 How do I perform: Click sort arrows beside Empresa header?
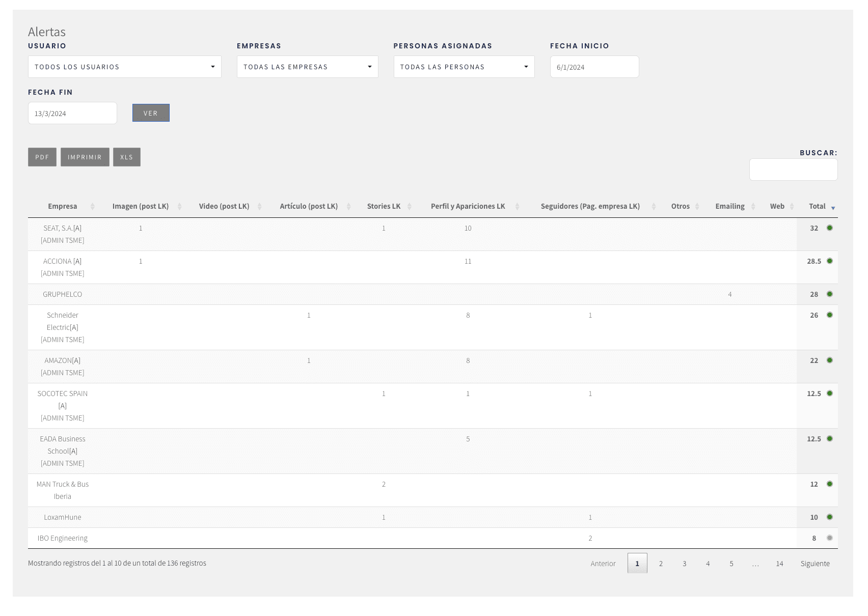92,207
